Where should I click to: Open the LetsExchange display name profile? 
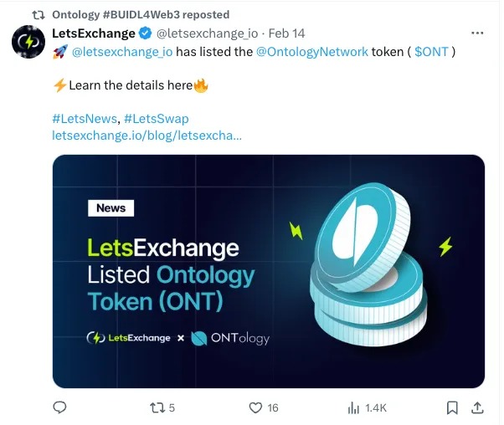(93, 33)
